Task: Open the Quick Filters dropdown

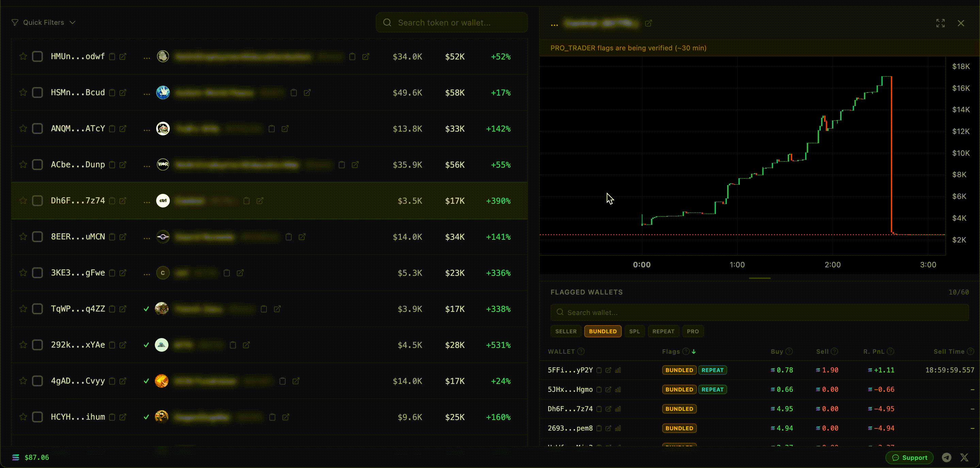Action: click(44, 22)
